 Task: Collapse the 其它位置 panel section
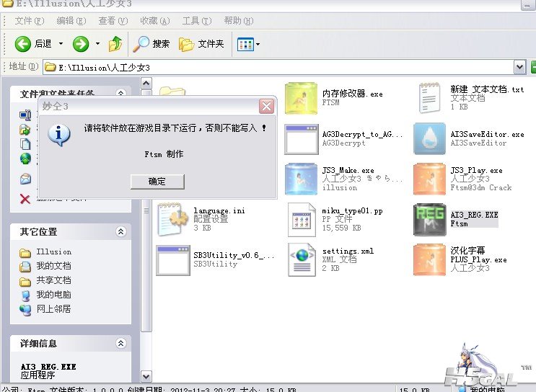coord(120,232)
